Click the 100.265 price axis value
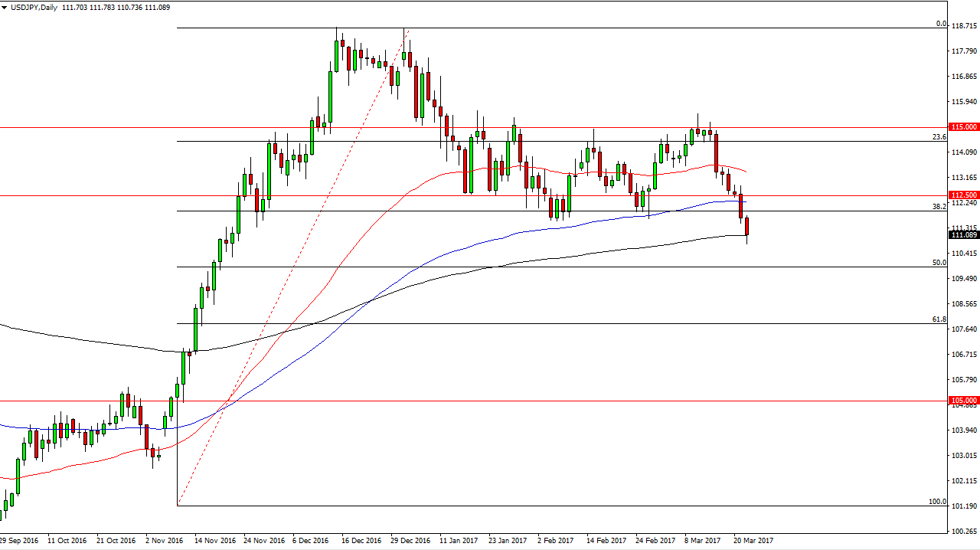This screenshot has width=980, height=550. [x=964, y=531]
